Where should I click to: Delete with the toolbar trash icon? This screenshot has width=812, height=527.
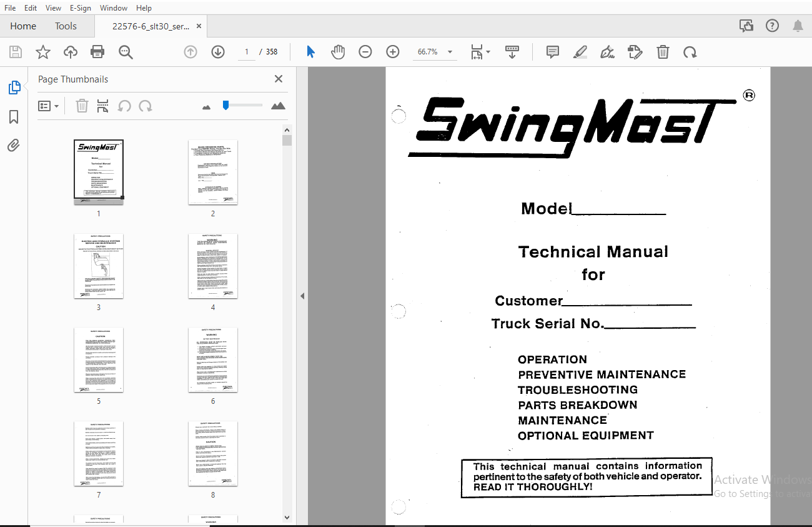point(663,52)
